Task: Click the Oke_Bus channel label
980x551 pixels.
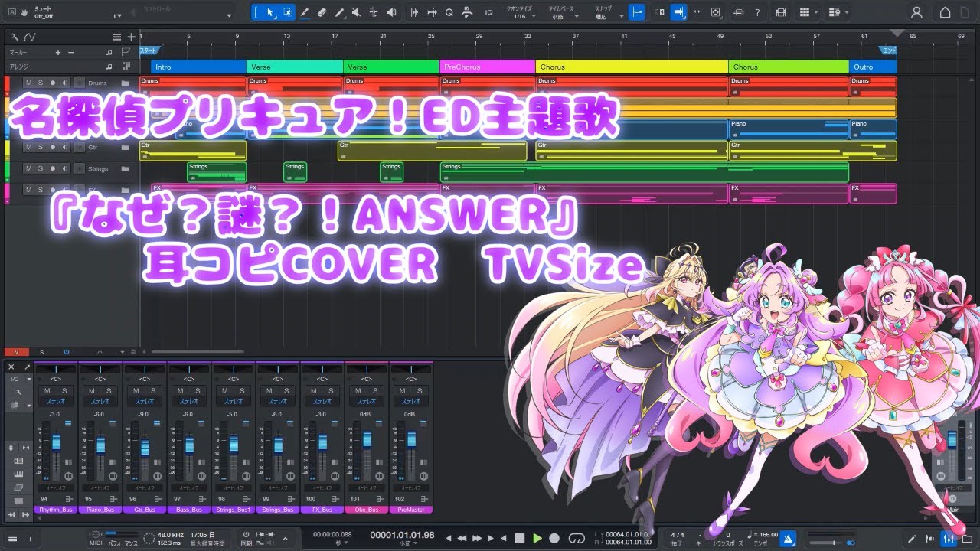Action: click(x=367, y=510)
